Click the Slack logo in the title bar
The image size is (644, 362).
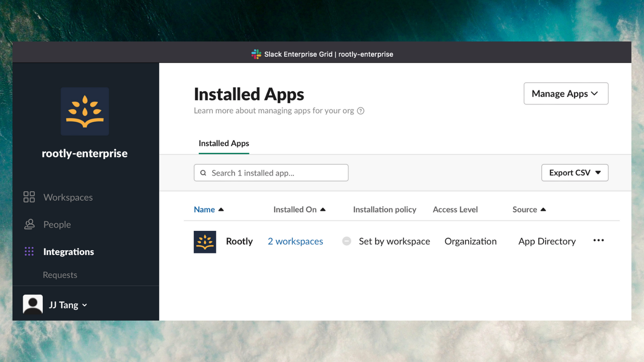point(256,54)
